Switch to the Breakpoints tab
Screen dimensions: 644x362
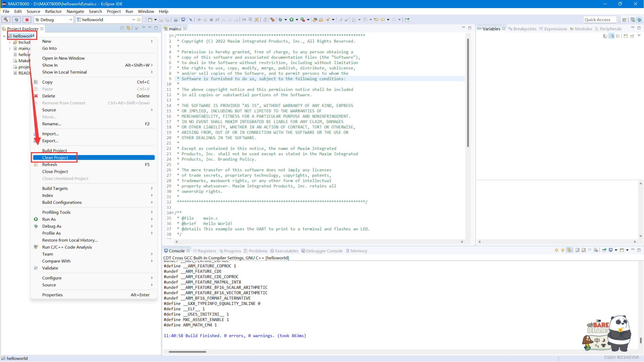(x=524, y=29)
